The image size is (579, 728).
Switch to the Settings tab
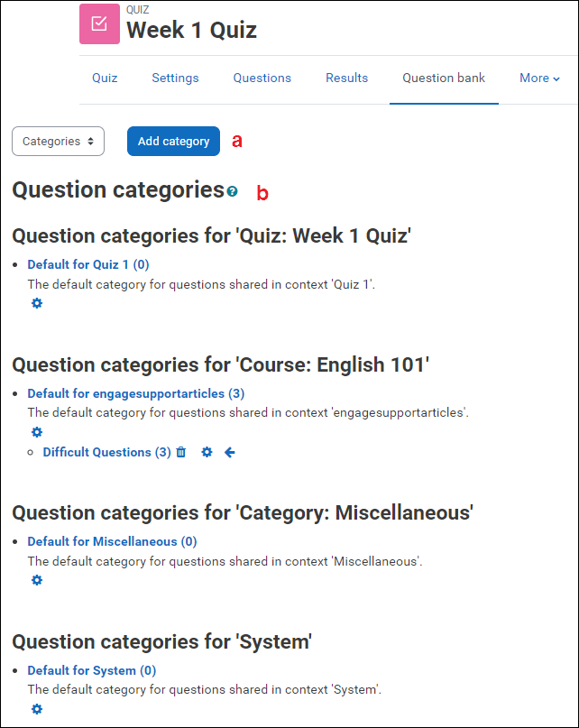(175, 78)
